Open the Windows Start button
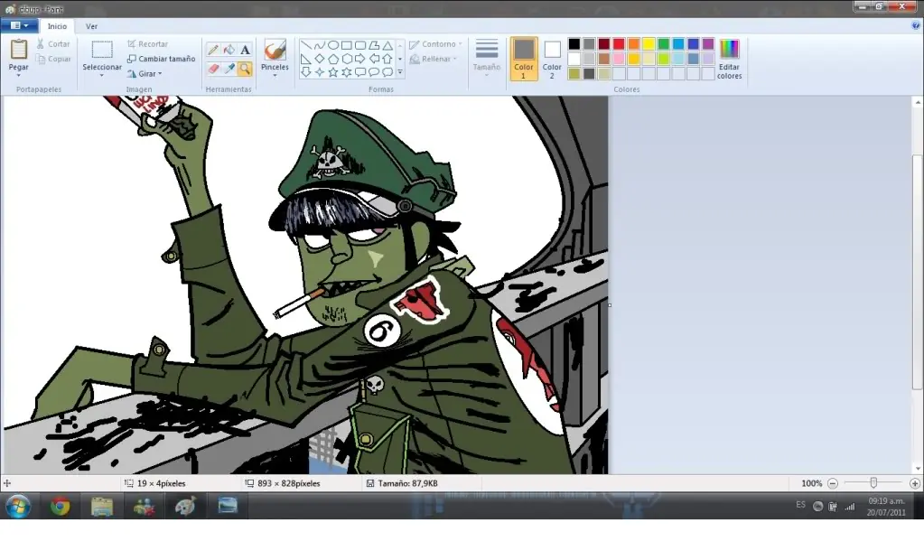The height and width of the screenshot is (560, 924). click(18, 507)
